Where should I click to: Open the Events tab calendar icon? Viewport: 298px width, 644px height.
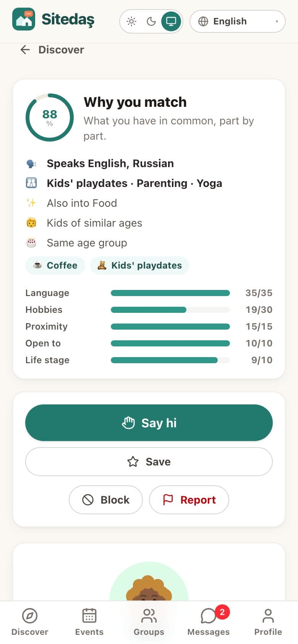pyautogui.click(x=89, y=615)
